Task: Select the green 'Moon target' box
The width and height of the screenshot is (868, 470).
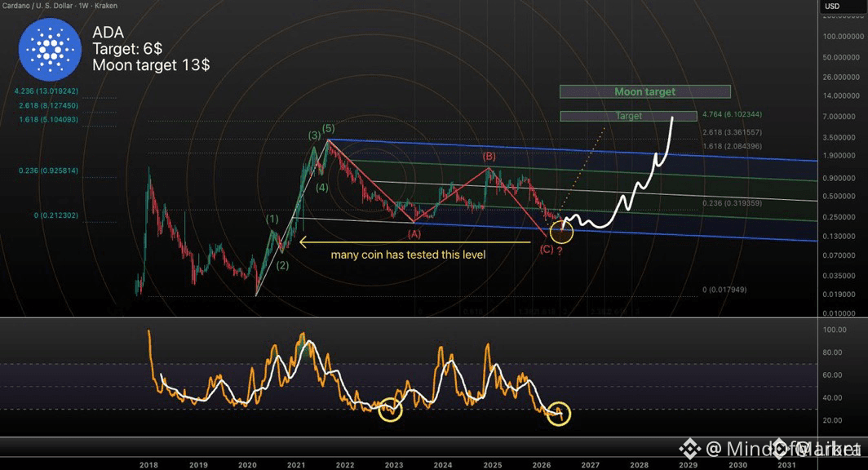Action: coord(645,91)
